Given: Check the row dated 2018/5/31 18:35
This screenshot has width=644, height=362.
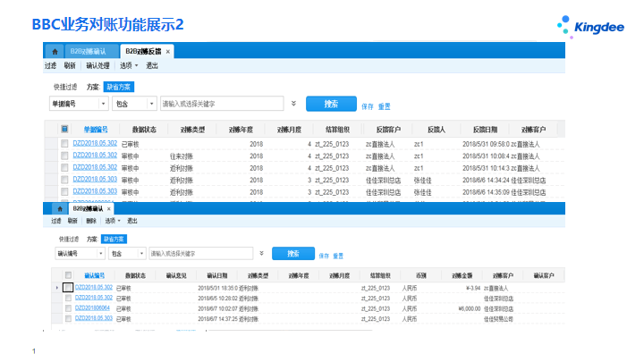Looking at the screenshot, I should [x=68, y=287].
